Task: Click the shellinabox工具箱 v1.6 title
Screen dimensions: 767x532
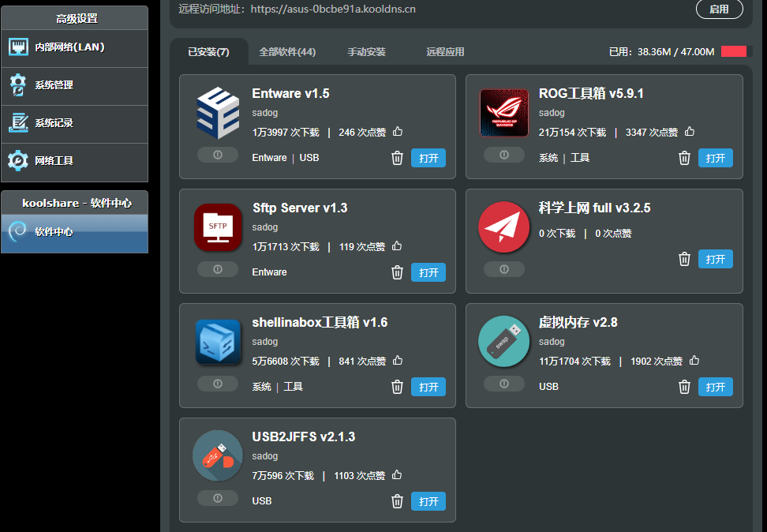Action: click(x=320, y=323)
